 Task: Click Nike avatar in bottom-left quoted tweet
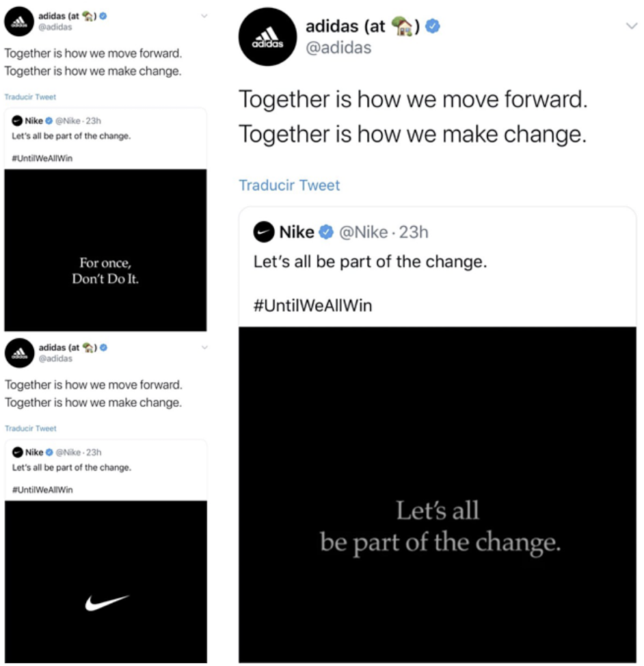[x=17, y=452]
